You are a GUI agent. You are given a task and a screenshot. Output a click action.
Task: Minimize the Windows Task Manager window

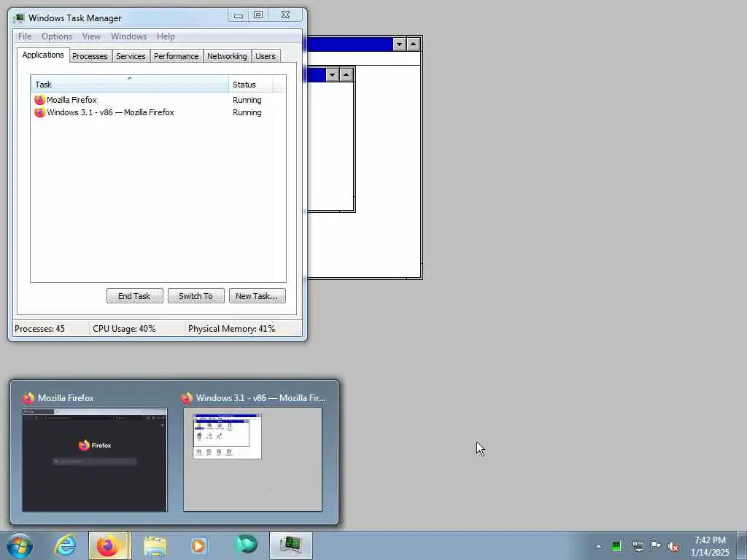[x=239, y=15]
